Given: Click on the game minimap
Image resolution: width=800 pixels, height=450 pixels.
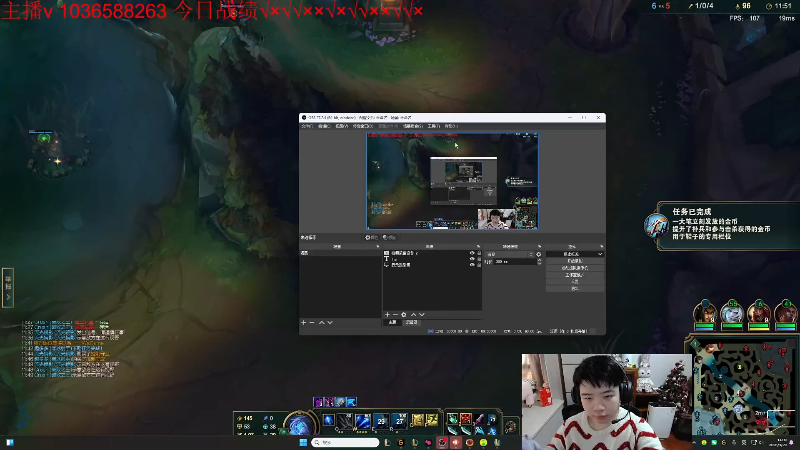Looking at the screenshot, I should [x=745, y=390].
